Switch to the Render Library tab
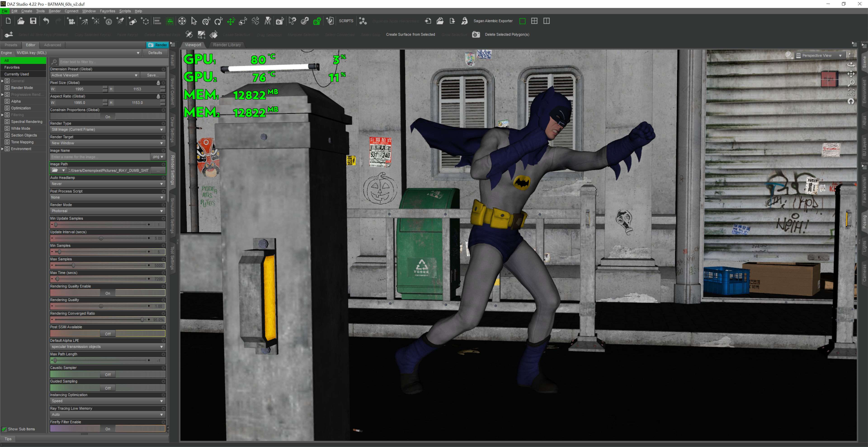This screenshot has width=868, height=447. (x=227, y=45)
